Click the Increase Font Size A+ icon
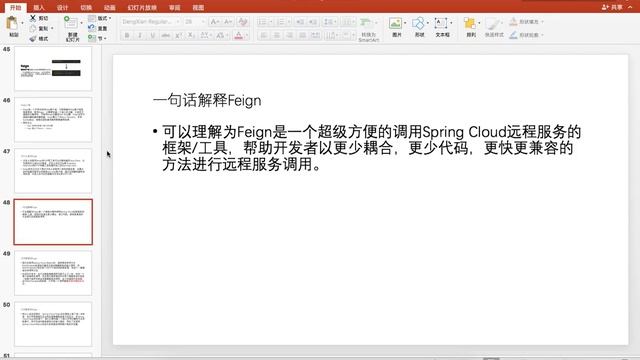 [x=215, y=22]
